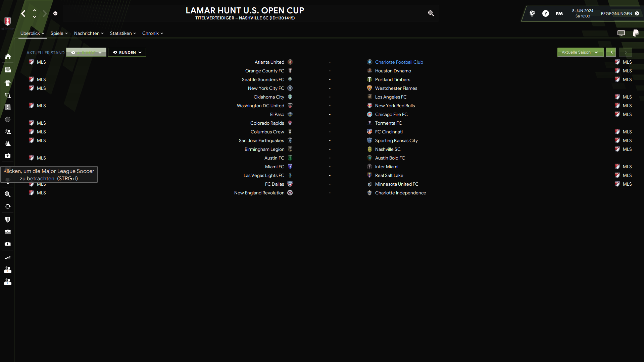Screen dimensions: 644x362
Task: Open Charlotte Football Club link
Action: tap(399, 62)
